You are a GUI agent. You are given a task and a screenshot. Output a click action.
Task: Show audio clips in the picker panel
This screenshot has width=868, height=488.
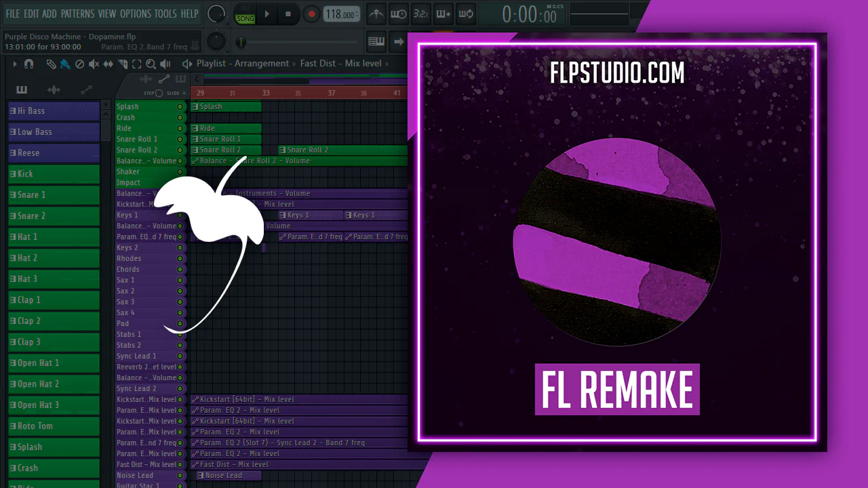pyautogui.click(x=54, y=90)
